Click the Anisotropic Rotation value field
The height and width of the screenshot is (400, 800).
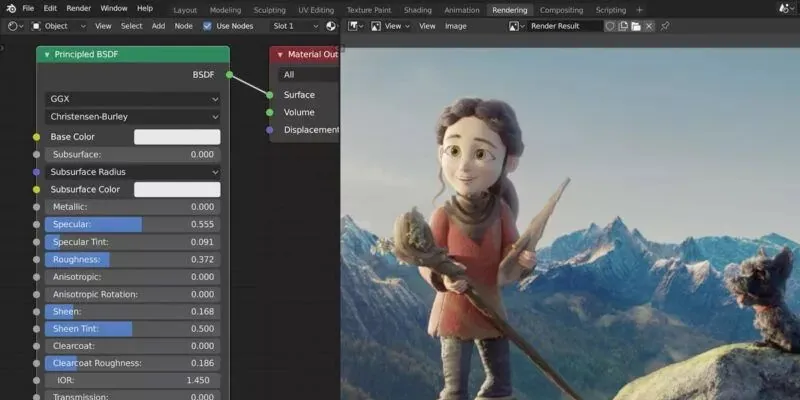click(133, 294)
